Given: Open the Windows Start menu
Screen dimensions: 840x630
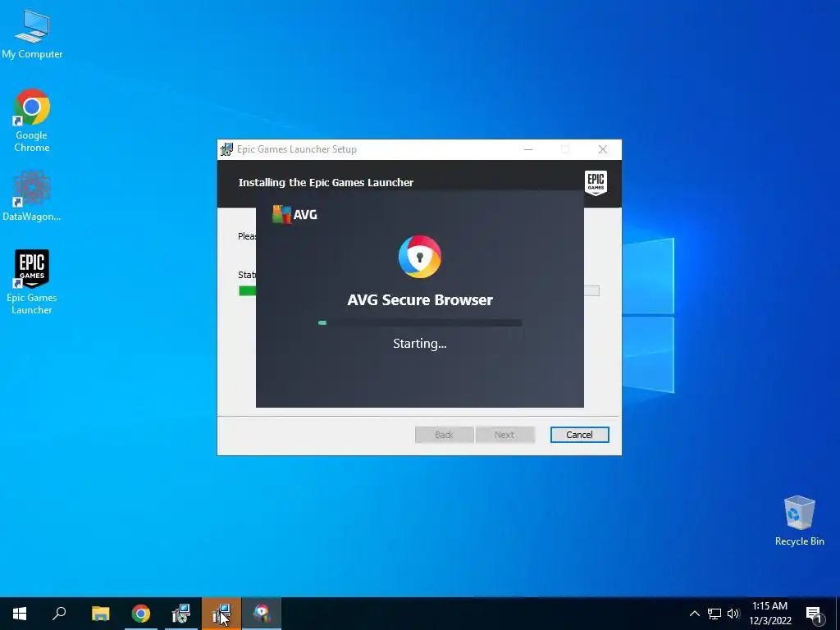Looking at the screenshot, I should tap(20, 614).
